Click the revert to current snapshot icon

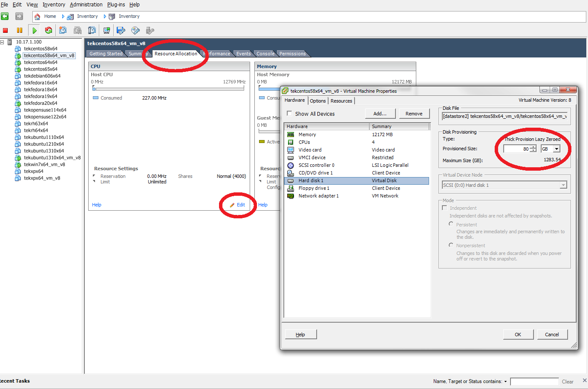pyautogui.click(x=78, y=30)
